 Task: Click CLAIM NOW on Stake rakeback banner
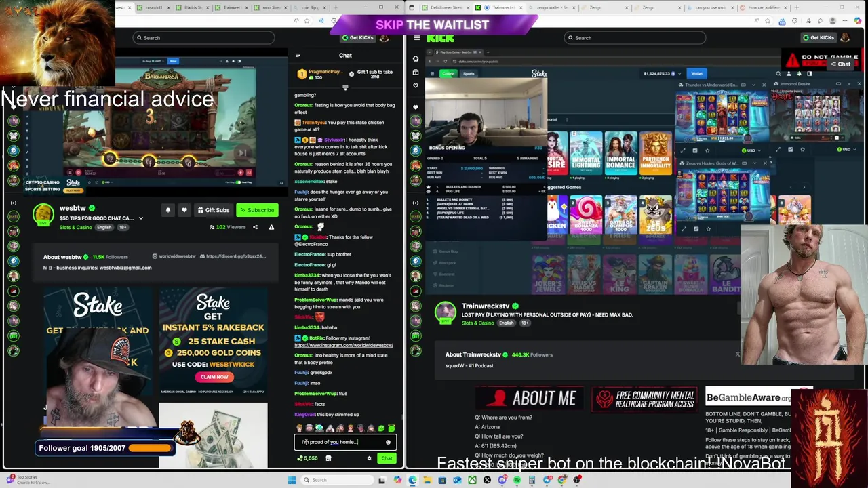214,377
